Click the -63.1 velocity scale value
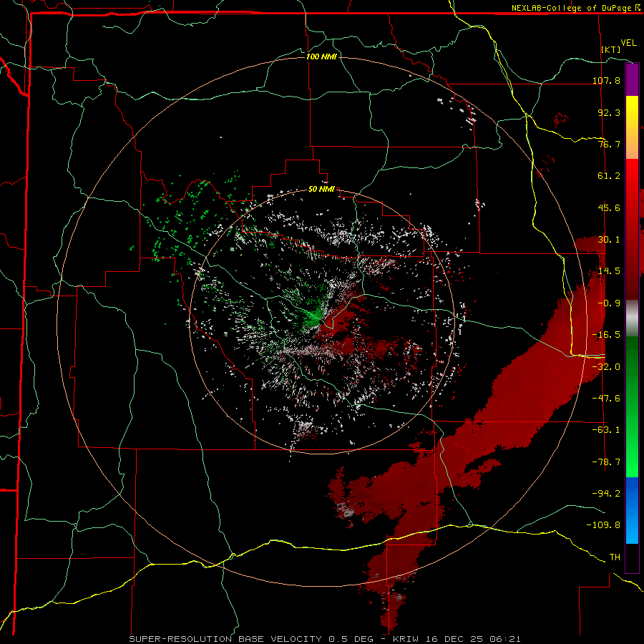 [x=606, y=430]
